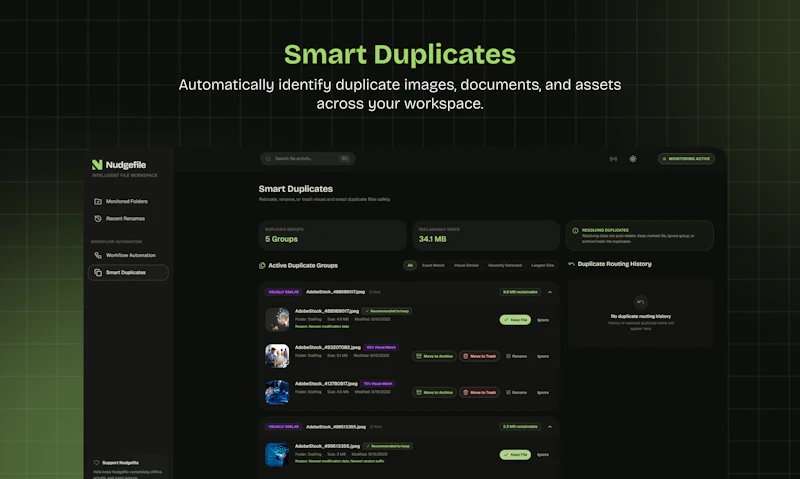The image size is (800, 479).
Task: Filter by Visual Similar
Action: (x=466, y=265)
